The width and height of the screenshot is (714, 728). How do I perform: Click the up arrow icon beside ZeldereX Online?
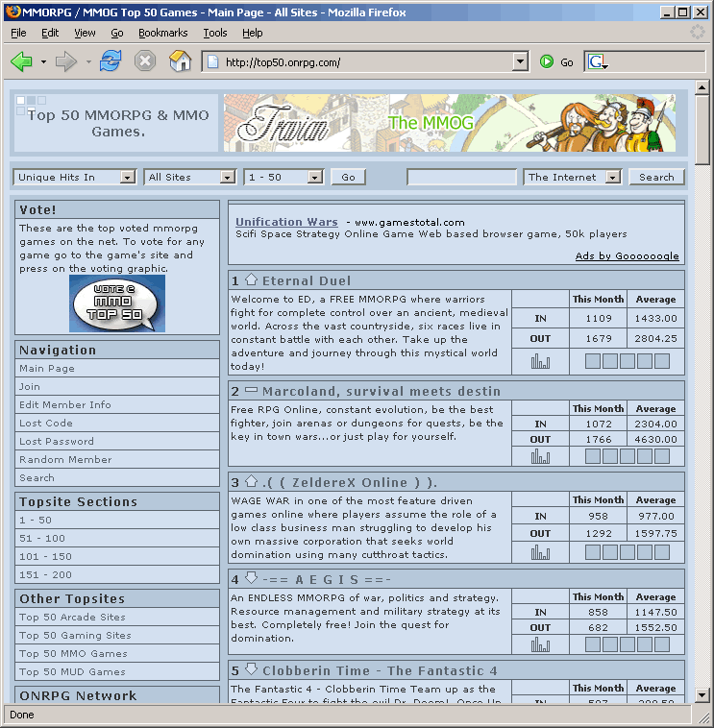[x=251, y=481]
